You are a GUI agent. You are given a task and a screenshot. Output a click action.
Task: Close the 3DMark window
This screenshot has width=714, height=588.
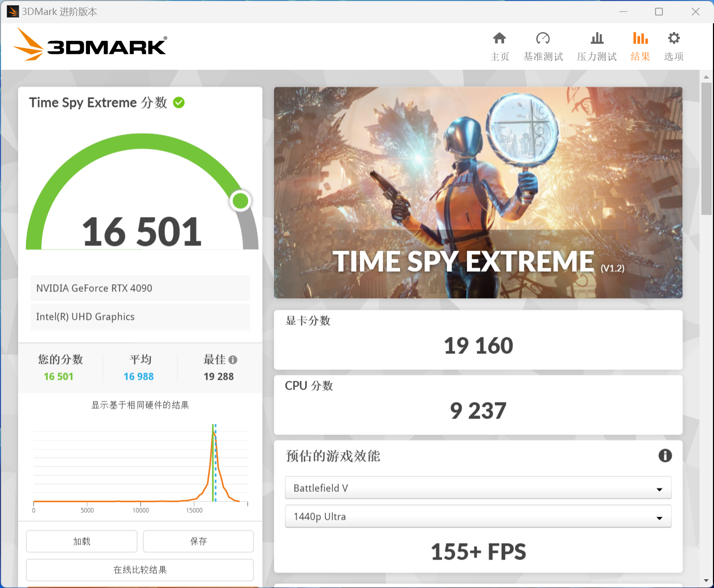(695, 11)
